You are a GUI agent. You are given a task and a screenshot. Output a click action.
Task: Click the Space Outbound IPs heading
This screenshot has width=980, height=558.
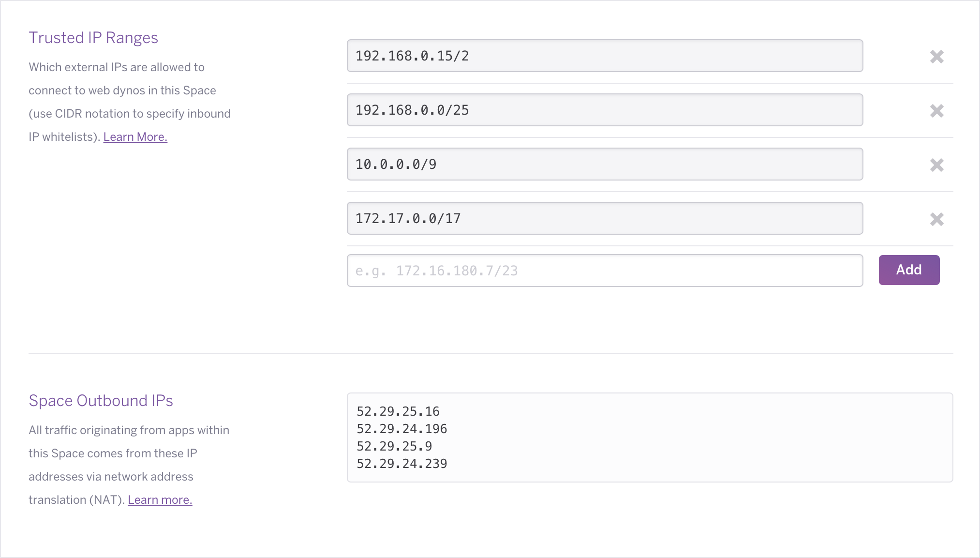point(101,400)
